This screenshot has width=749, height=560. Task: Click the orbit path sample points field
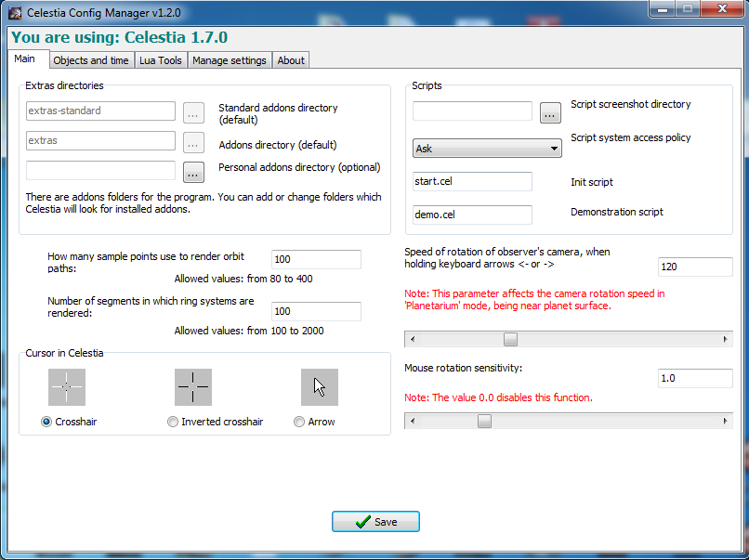(316, 259)
